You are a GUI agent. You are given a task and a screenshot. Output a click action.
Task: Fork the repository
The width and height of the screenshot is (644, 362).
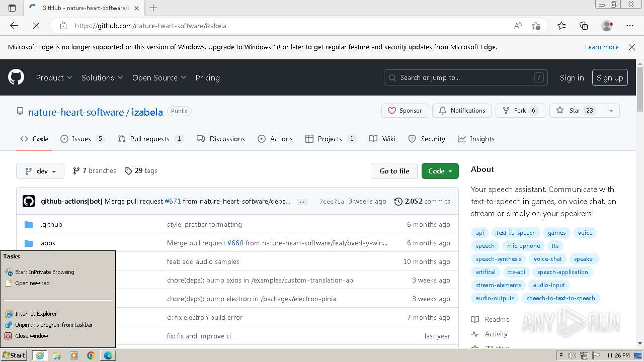tap(520, 111)
